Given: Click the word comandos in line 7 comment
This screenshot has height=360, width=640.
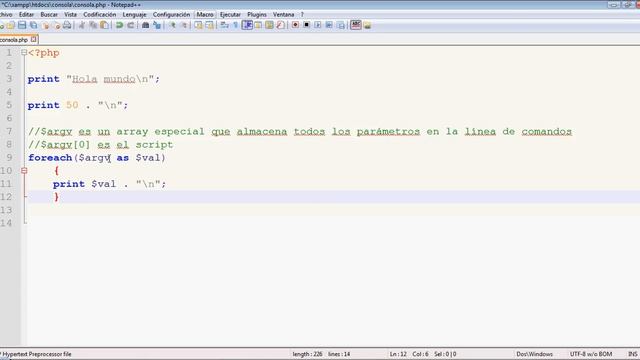Looking at the screenshot, I should pos(547,132).
